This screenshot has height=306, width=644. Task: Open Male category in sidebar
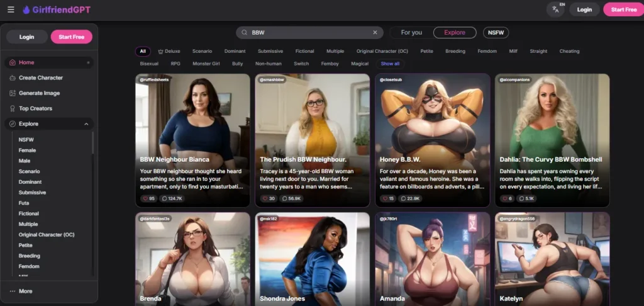(x=25, y=161)
